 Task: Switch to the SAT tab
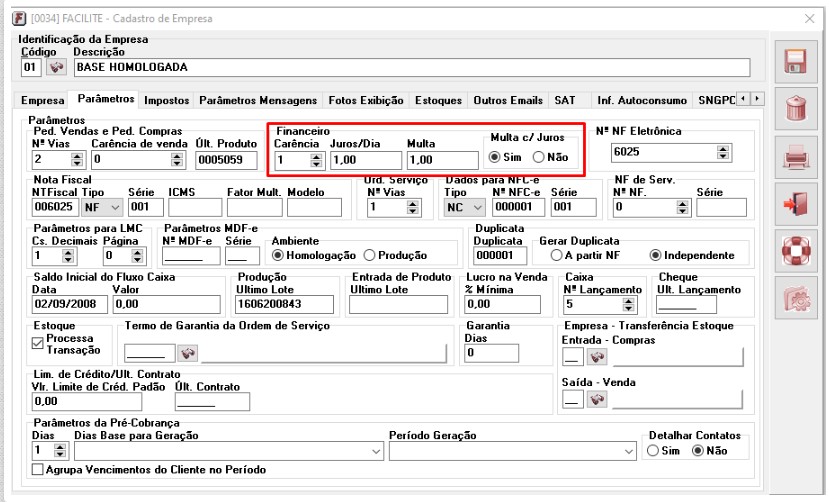(565, 100)
